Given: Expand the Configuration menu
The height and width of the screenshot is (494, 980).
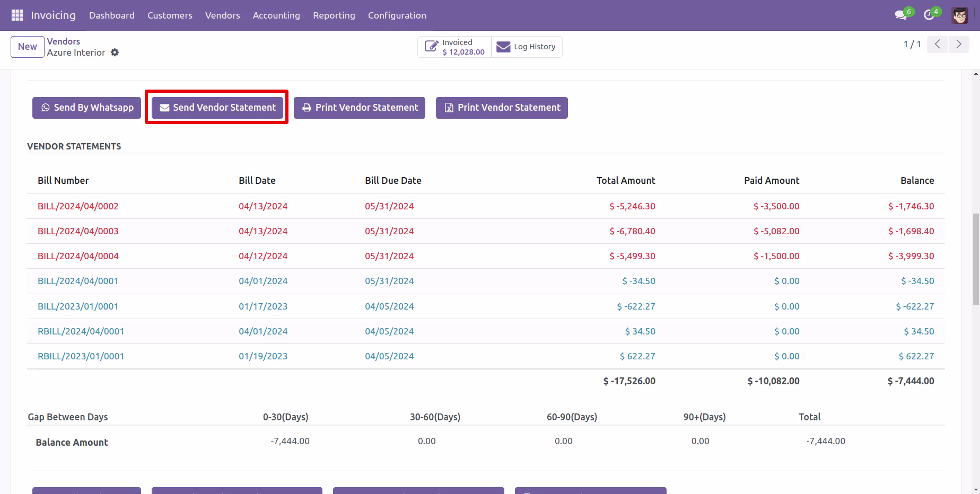Looking at the screenshot, I should 397,15.
